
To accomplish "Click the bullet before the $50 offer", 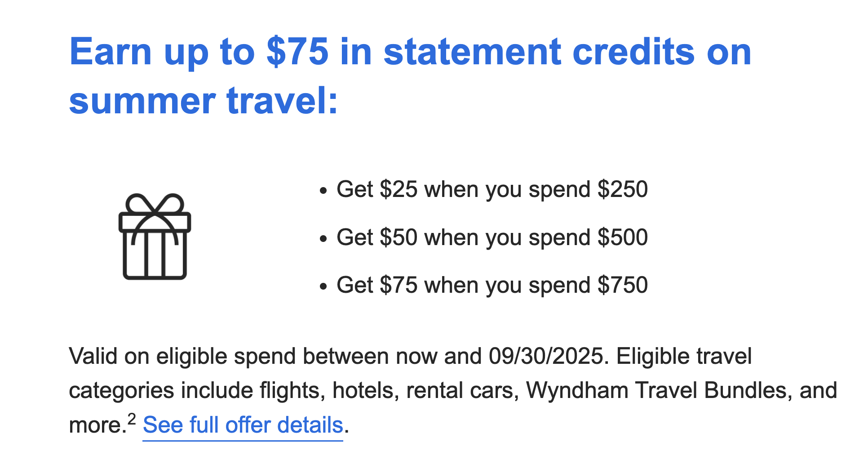I will pos(323,239).
